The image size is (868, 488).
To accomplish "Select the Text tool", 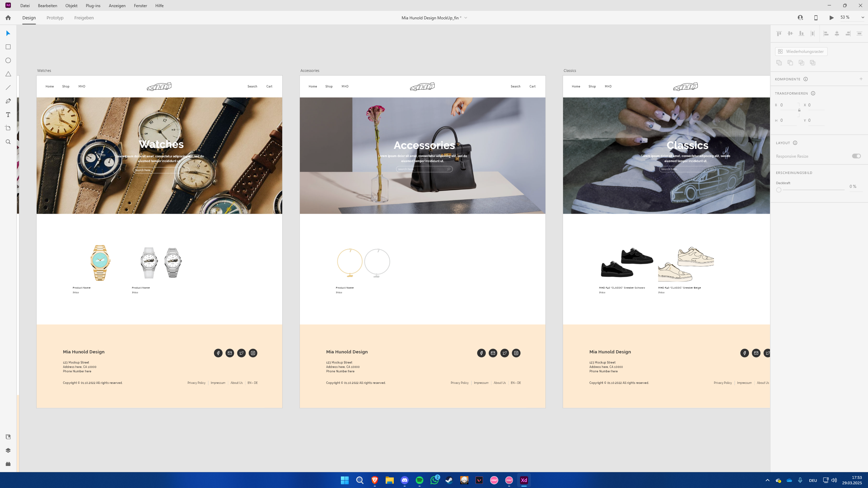I will tap(8, 115).
